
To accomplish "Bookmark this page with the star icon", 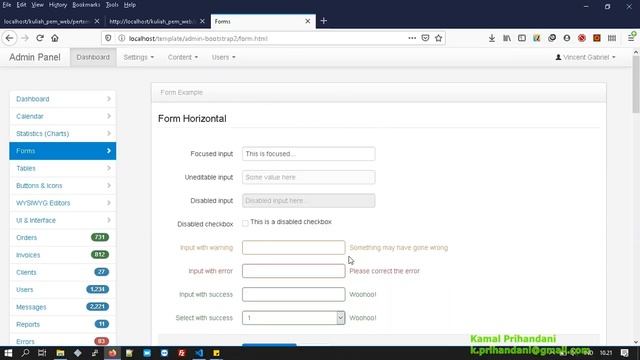I will (438, 38).
